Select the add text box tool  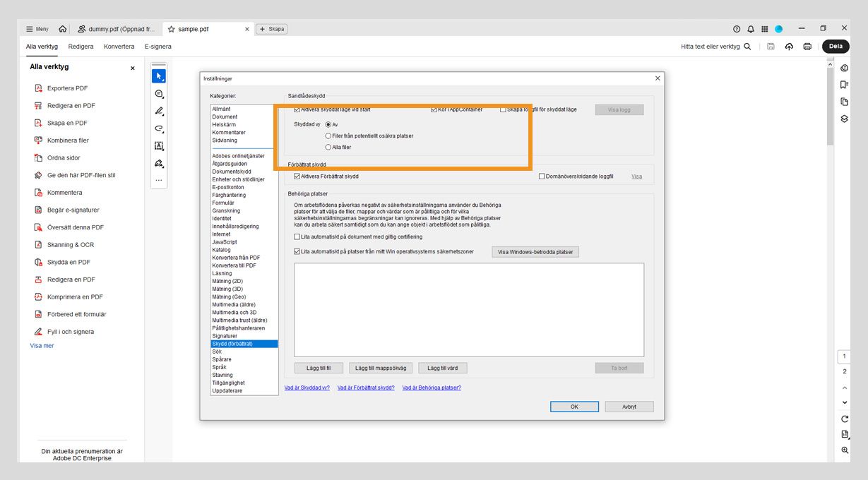(x=159, y=146)
